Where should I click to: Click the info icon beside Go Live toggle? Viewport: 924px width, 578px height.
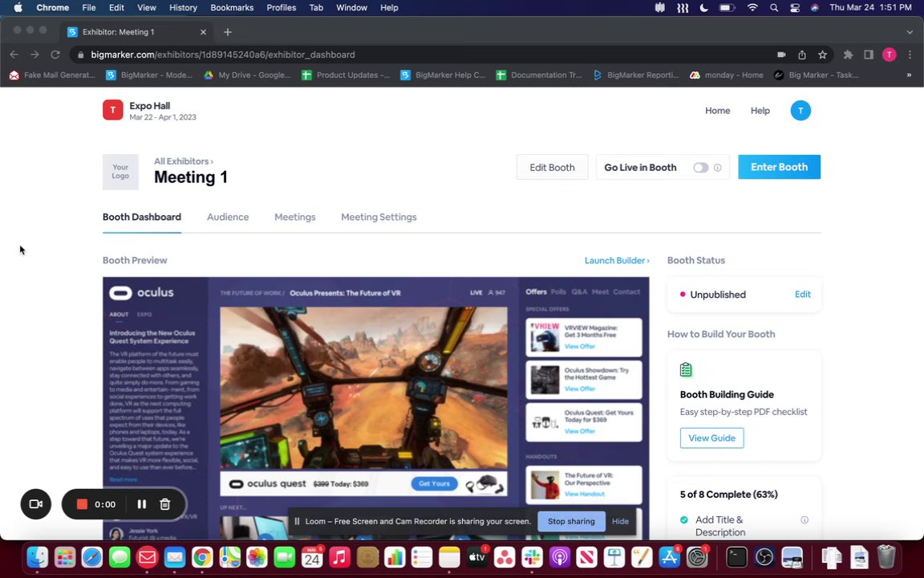coord(718,168)
